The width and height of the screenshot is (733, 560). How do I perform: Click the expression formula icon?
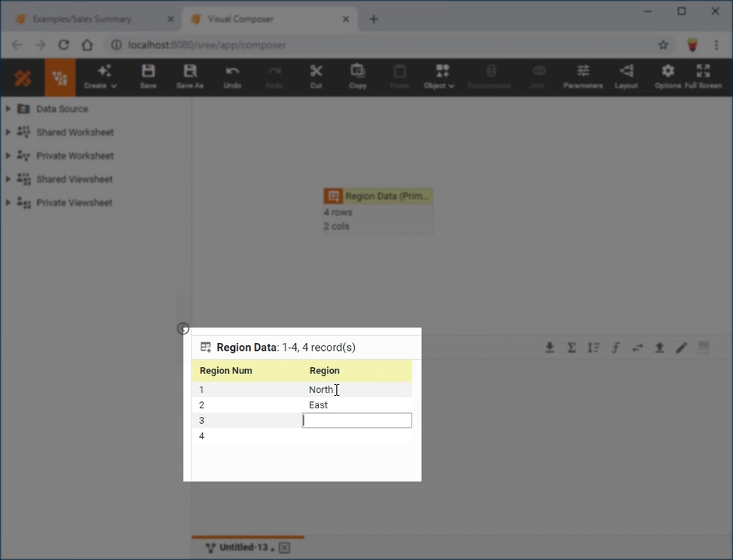point(616,348)
